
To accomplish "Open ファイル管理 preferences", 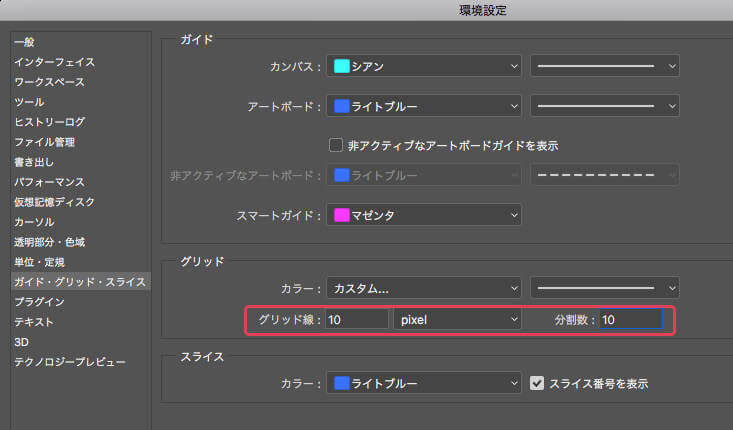I will tap(44, 142).
